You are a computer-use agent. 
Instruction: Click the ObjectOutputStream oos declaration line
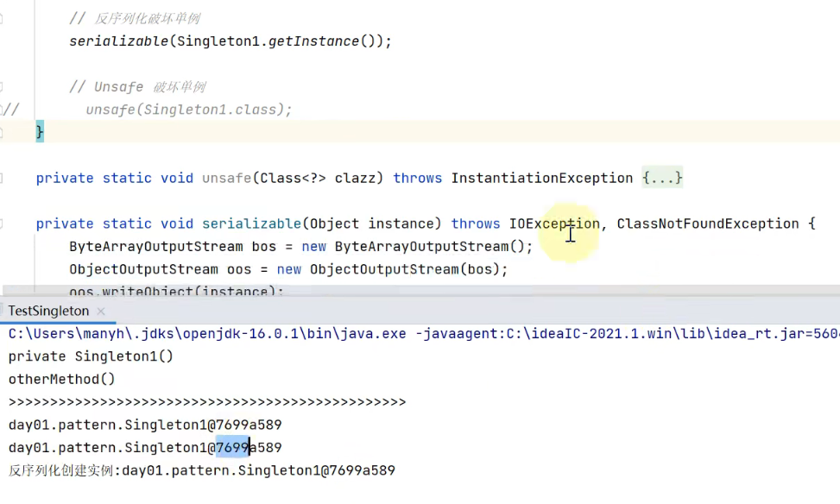coord(288,269)
